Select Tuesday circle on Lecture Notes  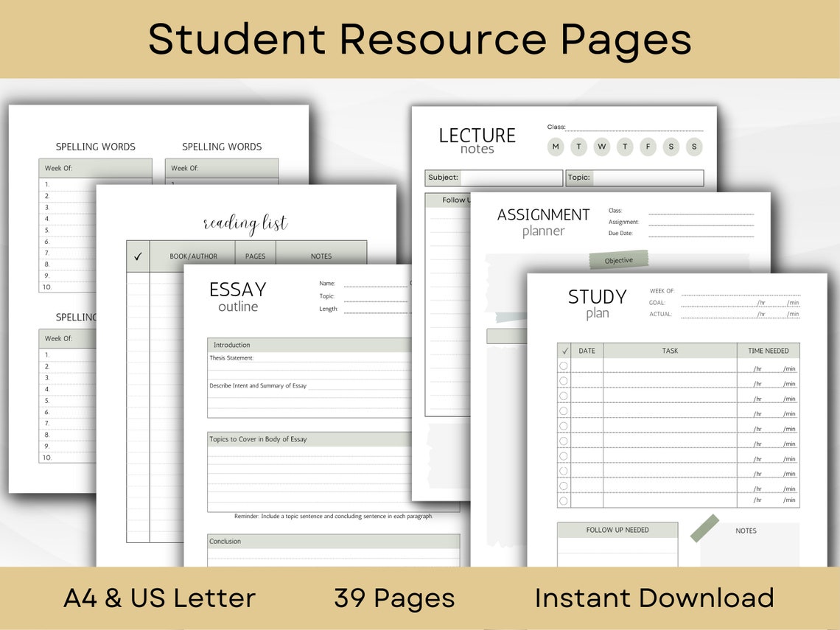click(x=579, y=147)
